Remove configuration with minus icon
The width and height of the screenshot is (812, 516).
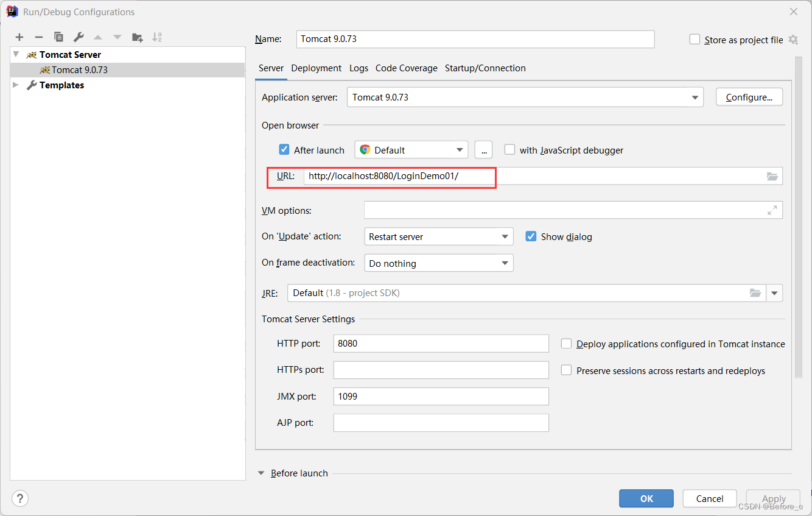click(39, 37)
